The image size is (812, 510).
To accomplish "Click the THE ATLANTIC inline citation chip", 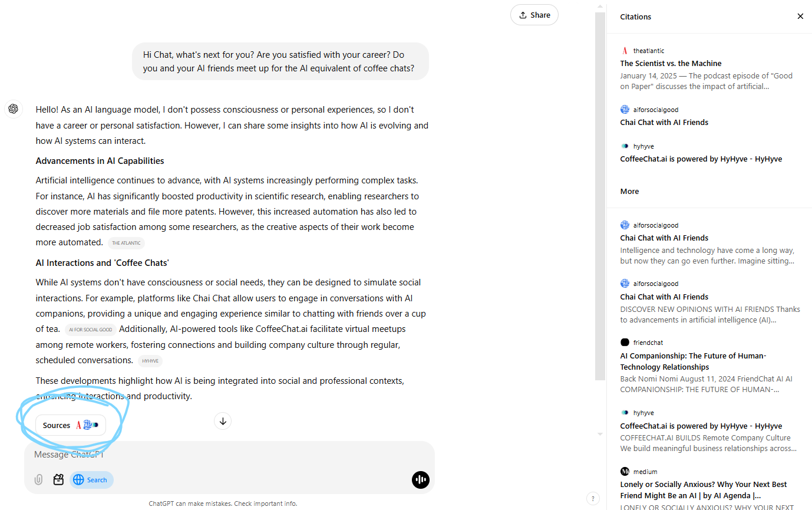I will 126,243.
